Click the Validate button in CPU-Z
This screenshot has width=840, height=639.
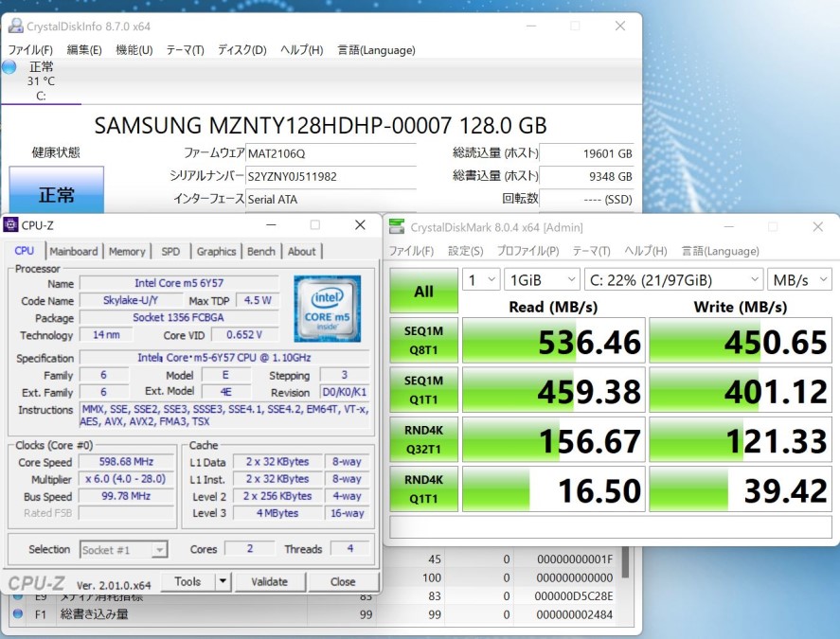tap(270, 581)
